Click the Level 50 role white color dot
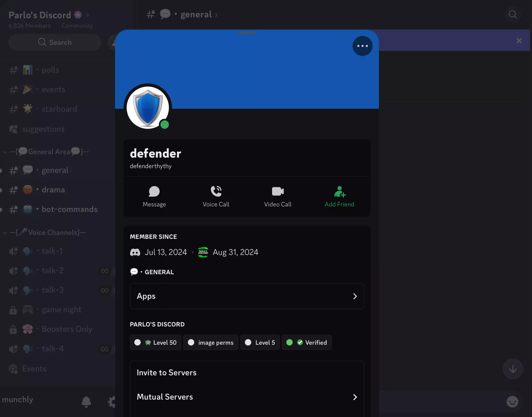 tap(137, 342)
